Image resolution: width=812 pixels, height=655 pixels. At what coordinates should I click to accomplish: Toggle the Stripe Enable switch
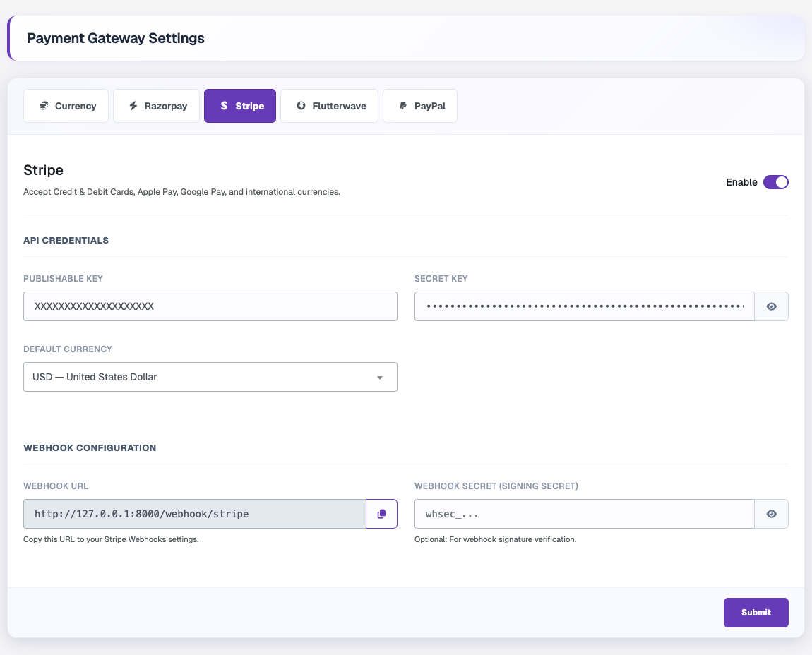[x=776, y=182]
